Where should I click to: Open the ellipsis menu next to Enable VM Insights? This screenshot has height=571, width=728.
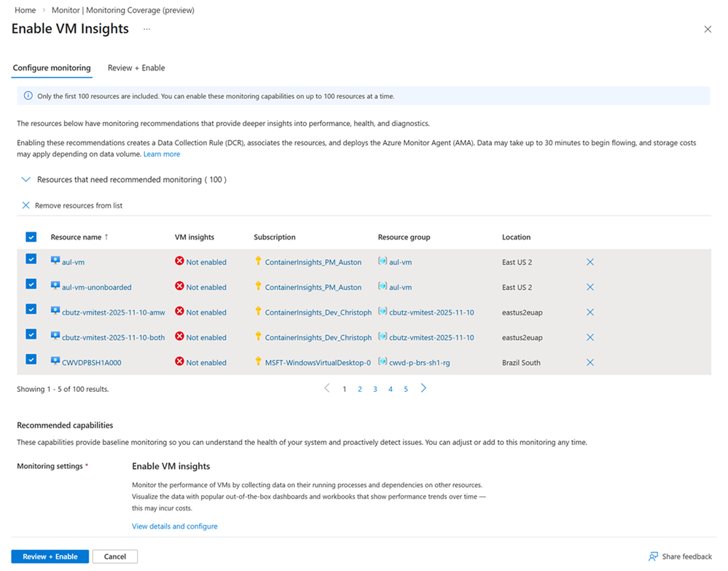146,29
